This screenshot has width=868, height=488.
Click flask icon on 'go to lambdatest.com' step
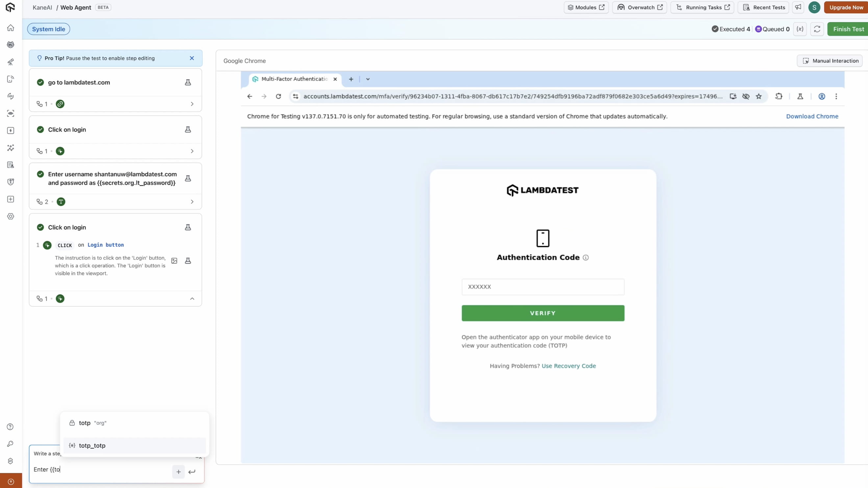[188, 82]
